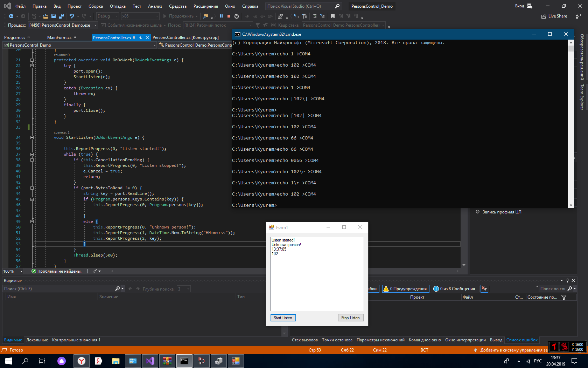Undo last edit in toolbar

tap(72, 16)
